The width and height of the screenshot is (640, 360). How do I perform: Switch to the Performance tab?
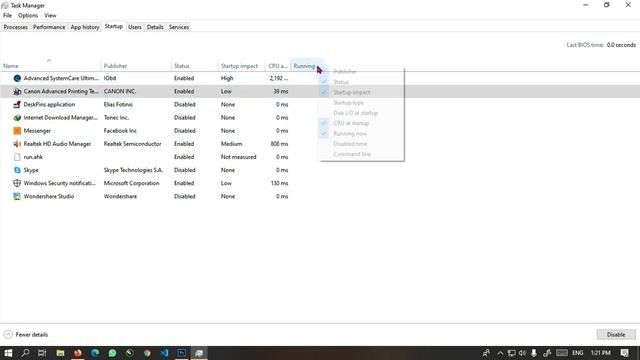click(49, 27)
